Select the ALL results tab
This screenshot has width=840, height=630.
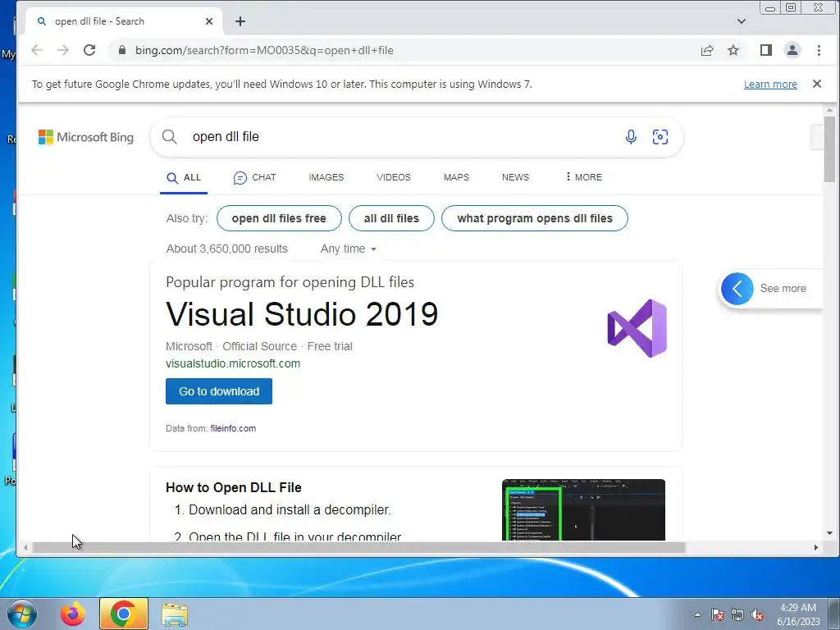(184, 177)
